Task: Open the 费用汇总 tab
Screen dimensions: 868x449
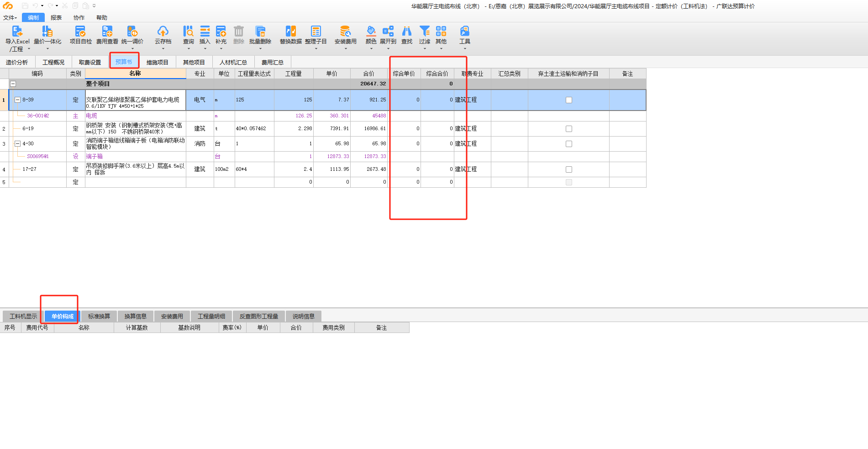Action: click(273, 63)
